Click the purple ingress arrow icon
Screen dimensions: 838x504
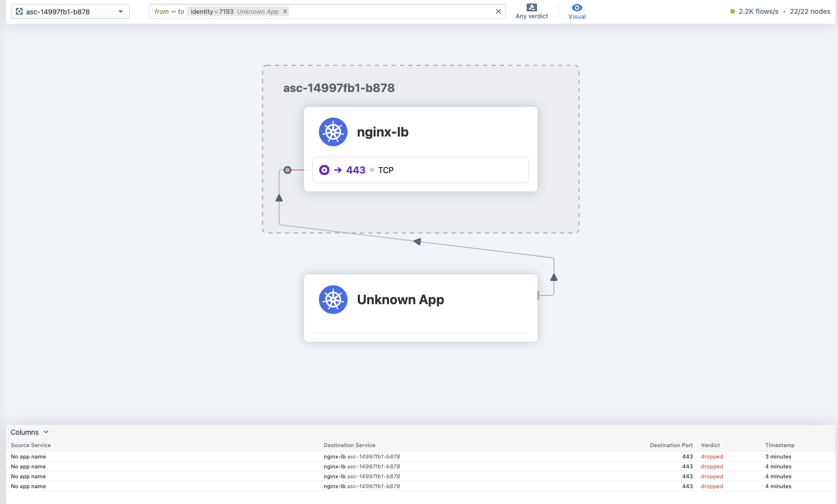click(338, 170)
